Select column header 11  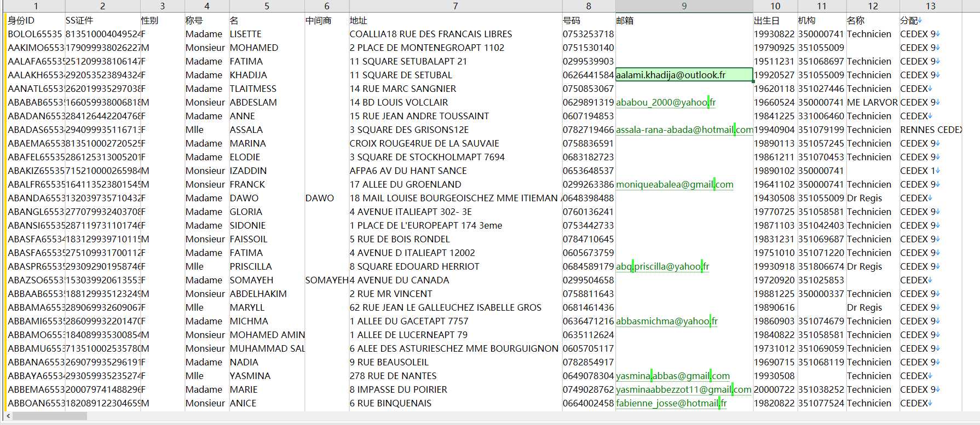click(x=821, y=6)
